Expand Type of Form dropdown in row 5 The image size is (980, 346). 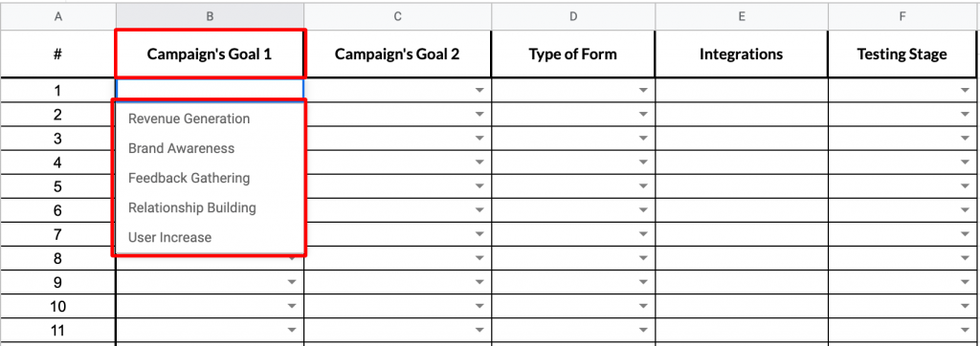click(643, 186)
